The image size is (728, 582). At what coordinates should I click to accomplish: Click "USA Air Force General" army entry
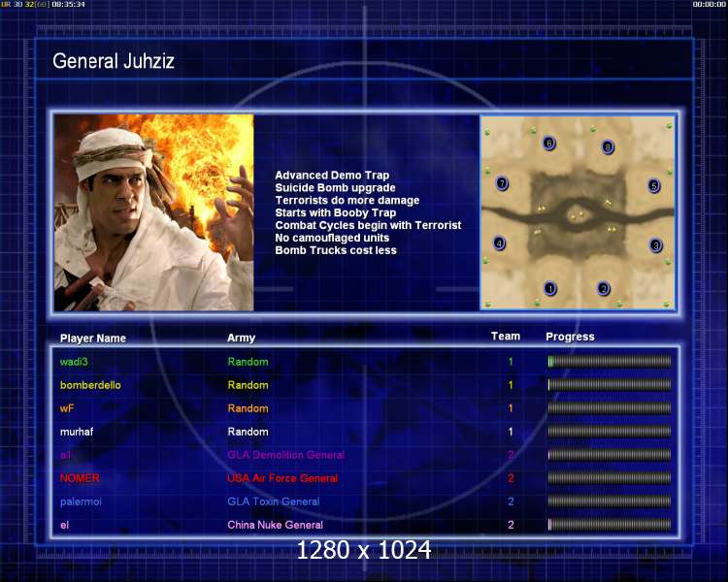[282, 478]
